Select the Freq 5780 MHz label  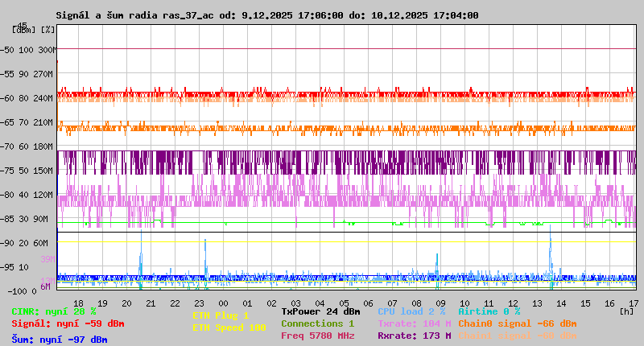click(x=318, y=335)
